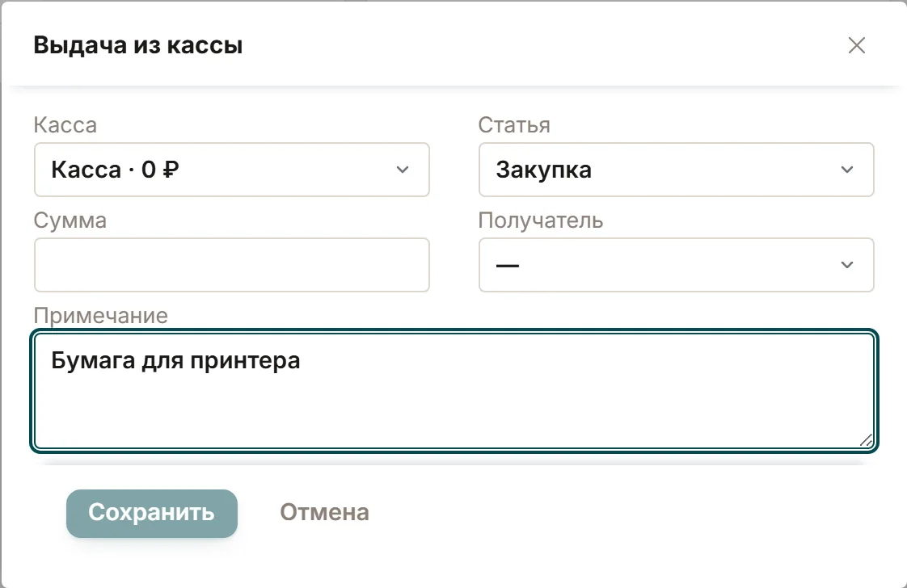907x588 pixels.
Task: Open the Касса dropdown
Action: [231, 170]
